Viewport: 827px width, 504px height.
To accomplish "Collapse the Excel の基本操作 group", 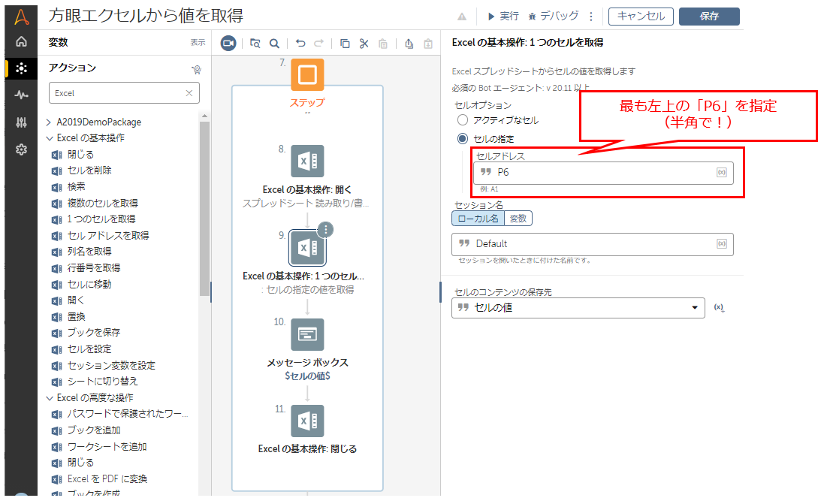I will pyautogui.click(x=50, y=138).
